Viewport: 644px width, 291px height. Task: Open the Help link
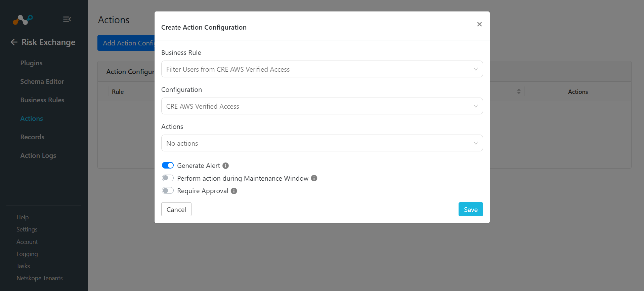pyautogui.click(x=23, y=217)
